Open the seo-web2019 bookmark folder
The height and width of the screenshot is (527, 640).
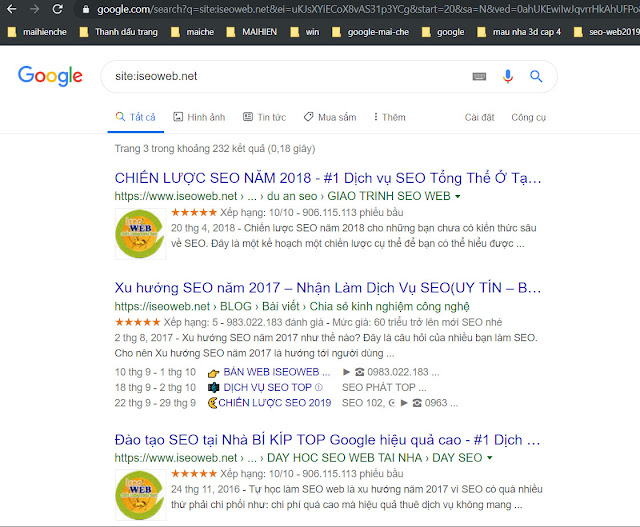[607, 32]
